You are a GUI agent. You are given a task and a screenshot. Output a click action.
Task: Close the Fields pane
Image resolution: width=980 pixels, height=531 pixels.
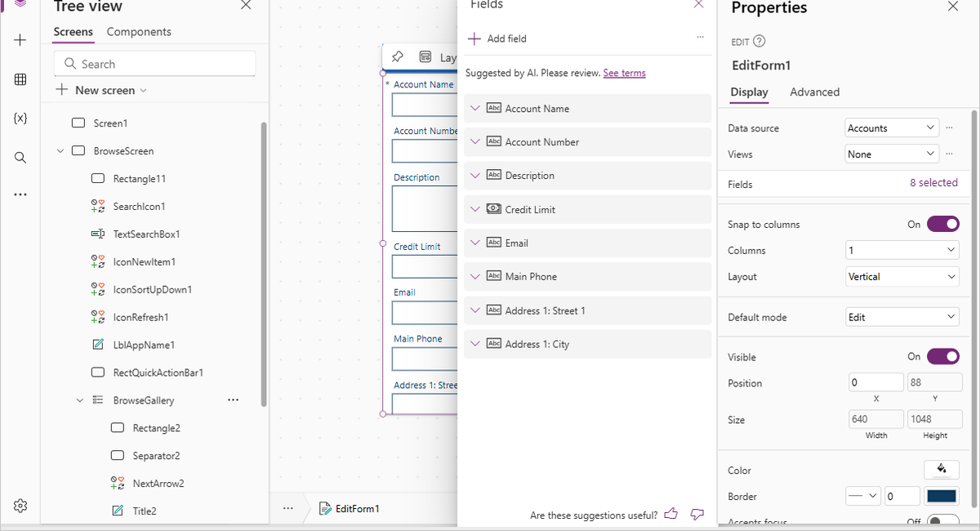click(x=698, y=4)
